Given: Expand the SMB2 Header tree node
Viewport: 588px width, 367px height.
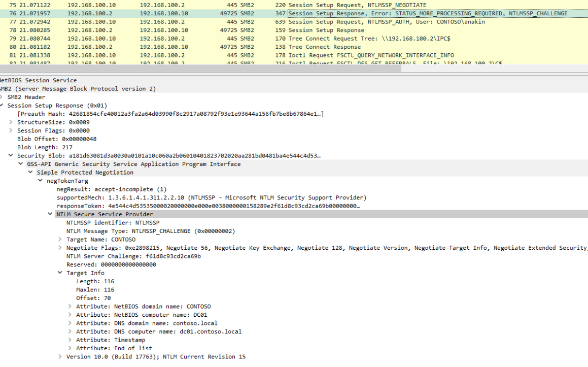Looking at the screenshot, I should click(2, 97).
